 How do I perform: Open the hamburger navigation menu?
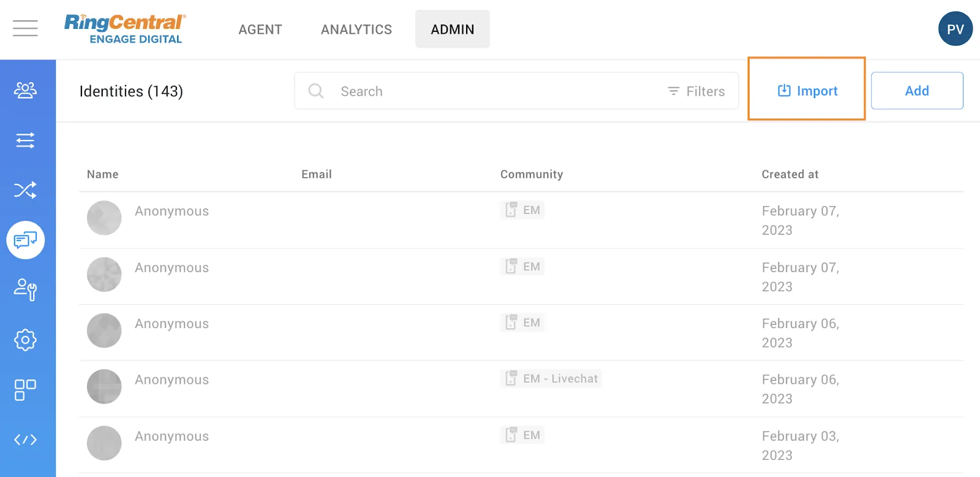tap(25, 28)
